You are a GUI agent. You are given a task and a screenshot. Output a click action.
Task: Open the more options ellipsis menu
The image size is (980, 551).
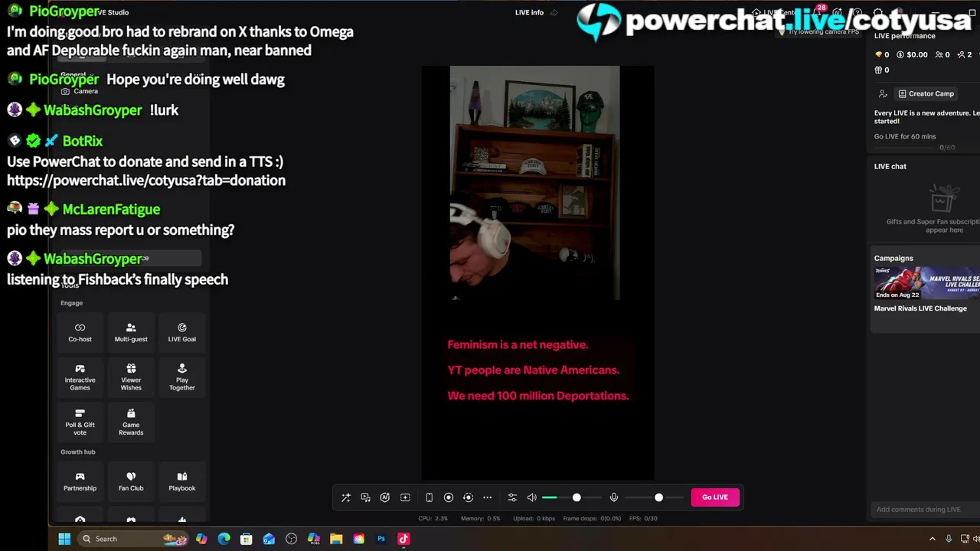click(x=487, y=497)
